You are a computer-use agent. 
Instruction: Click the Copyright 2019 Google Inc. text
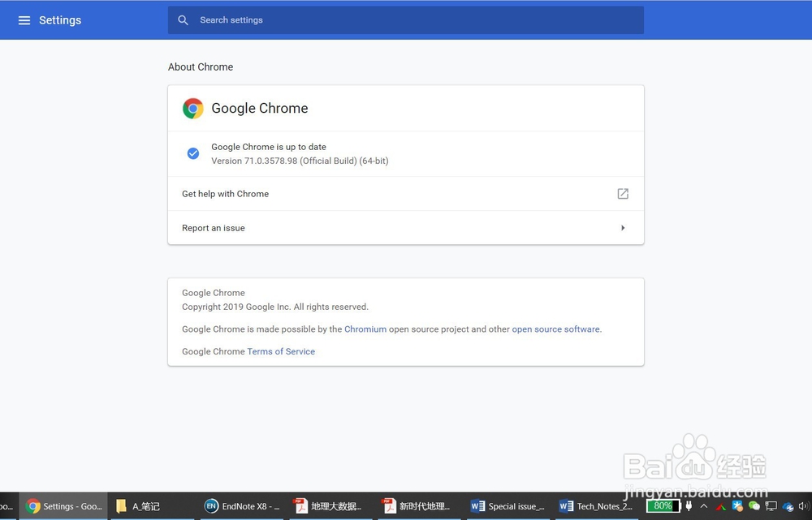275,307
